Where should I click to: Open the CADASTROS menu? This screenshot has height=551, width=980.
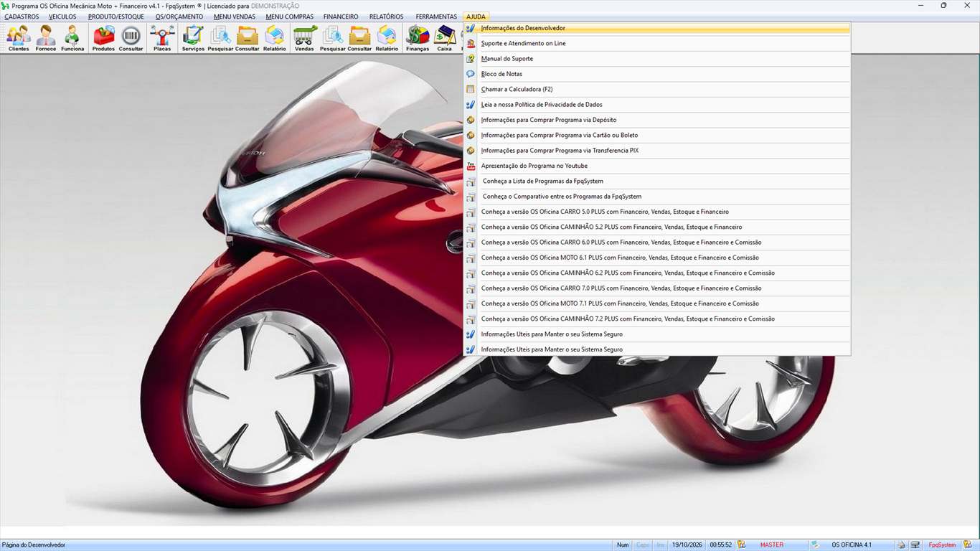(22, 17)
